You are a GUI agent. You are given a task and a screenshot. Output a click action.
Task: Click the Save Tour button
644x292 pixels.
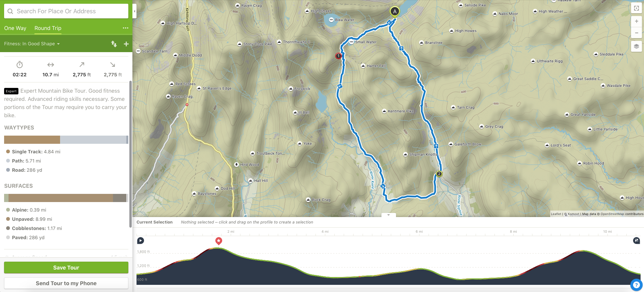(66, 267)
